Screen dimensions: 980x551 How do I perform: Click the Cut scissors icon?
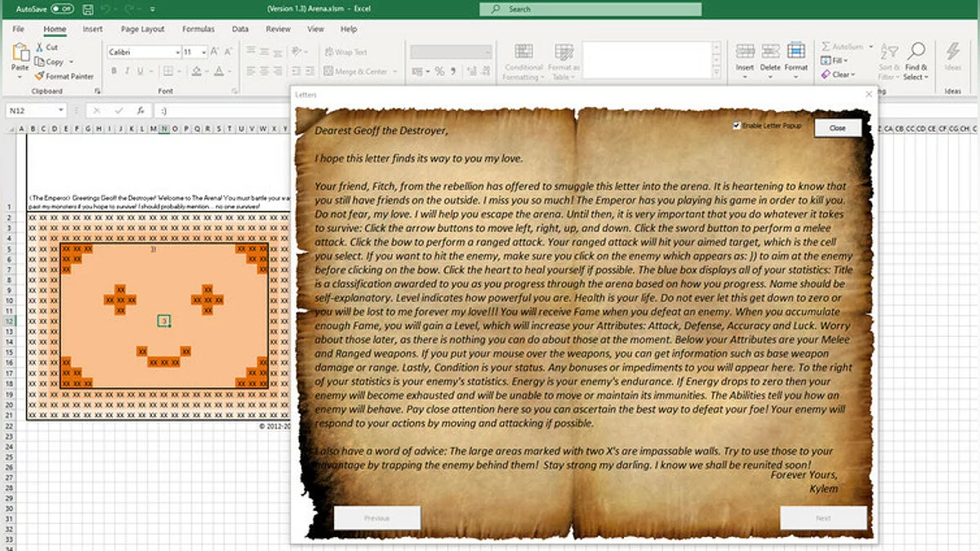39,47
